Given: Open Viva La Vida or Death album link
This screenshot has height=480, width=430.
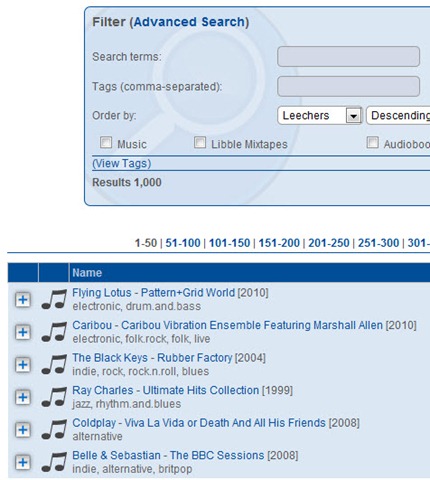Looking at the screenshot, I should [x=225, y=423].
